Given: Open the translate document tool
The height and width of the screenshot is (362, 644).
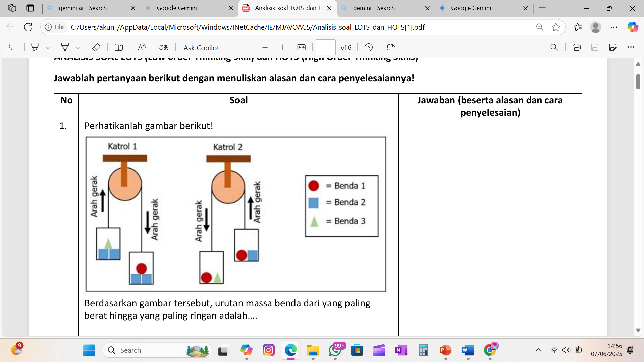Looking at the screenshot, I should pyautogui.click(x=164, y=47).
